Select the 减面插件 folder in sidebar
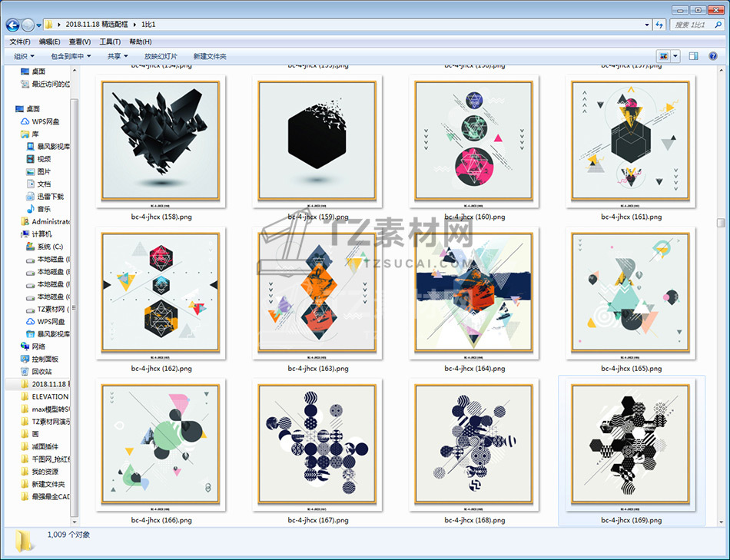Screen dimensions: 730x560 pos(39,446)
